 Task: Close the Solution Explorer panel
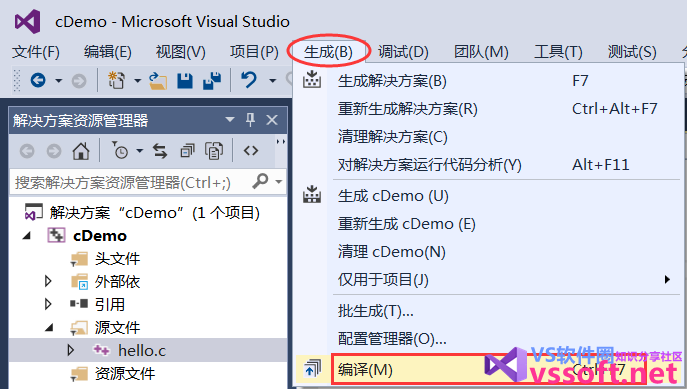click(272, 120)
